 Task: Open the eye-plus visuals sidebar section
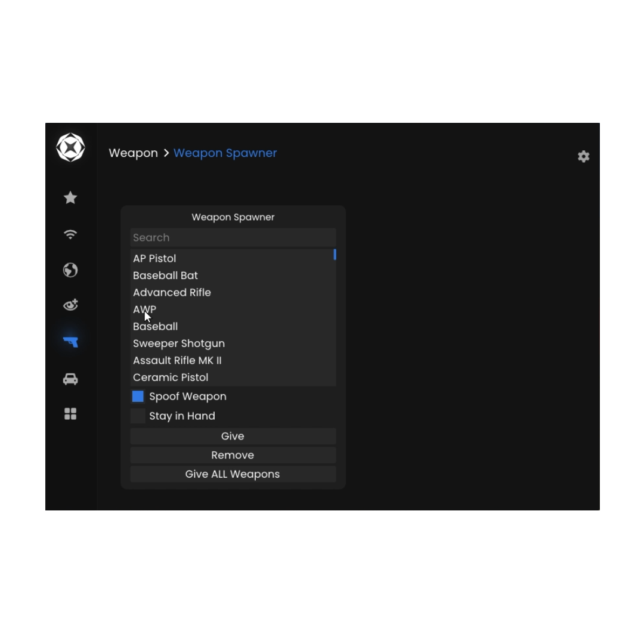click(70, 305)
